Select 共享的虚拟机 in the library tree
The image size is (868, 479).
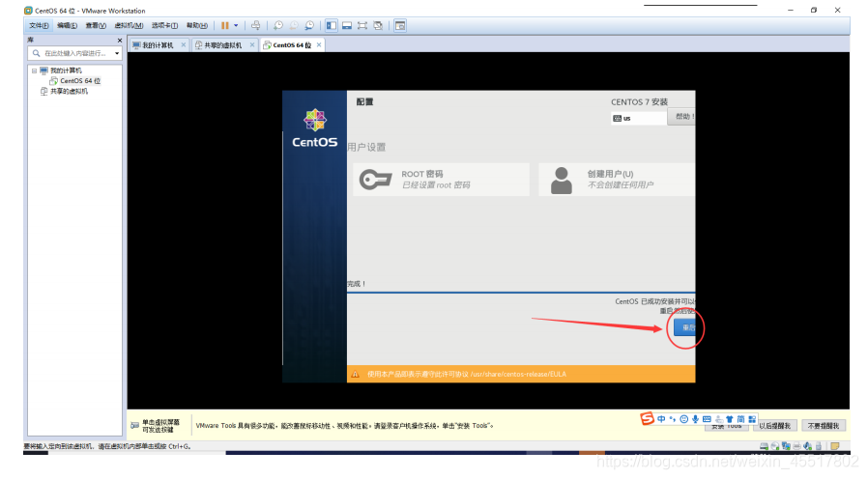pos(69,92)
